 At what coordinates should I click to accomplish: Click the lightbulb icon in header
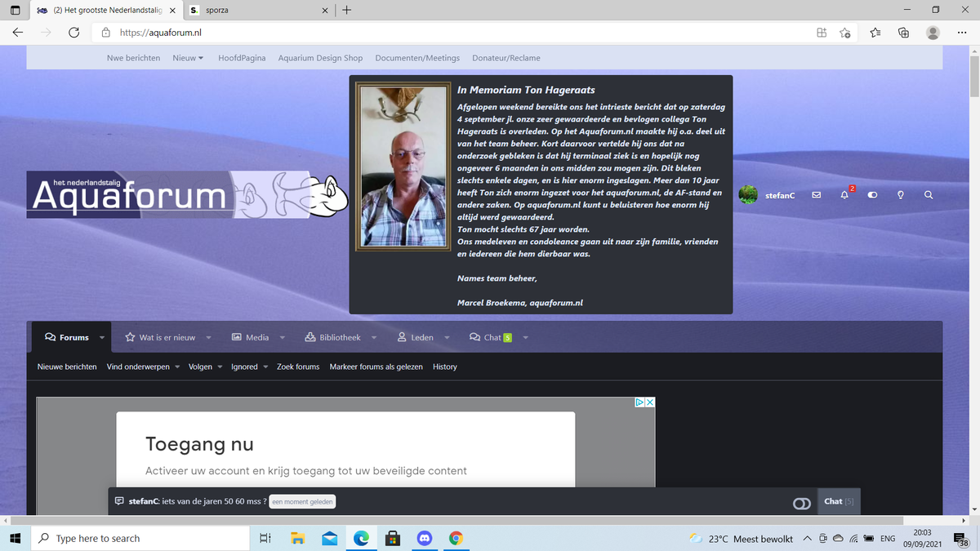tap(900, 196)
